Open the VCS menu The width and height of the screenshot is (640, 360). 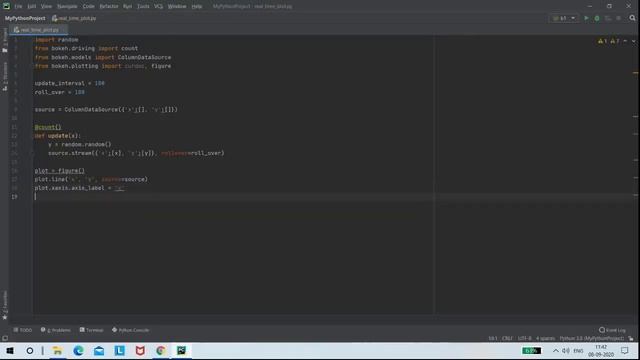tap(158, 7)
